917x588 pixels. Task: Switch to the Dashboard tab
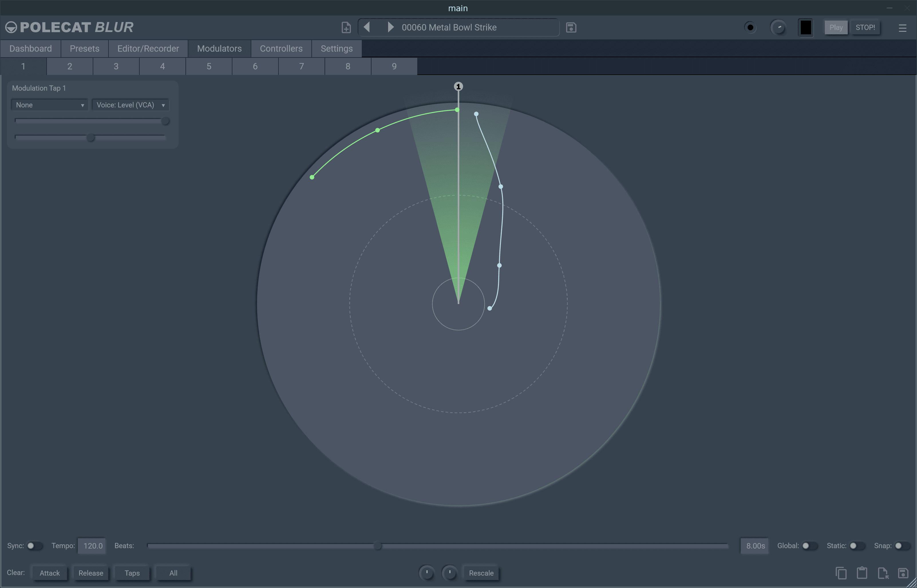[x=31, y=49]
